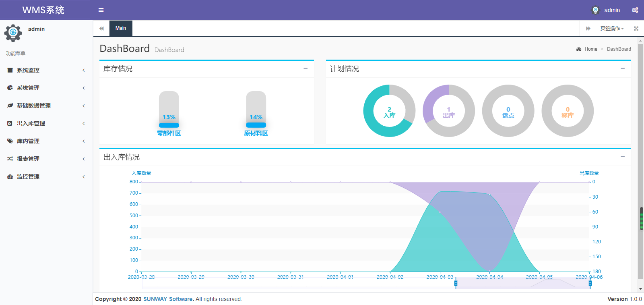The width and height of the screenshot is (644, 305).
Task: Open the SUNWAY Software footer link
Action: click(168, 299)
